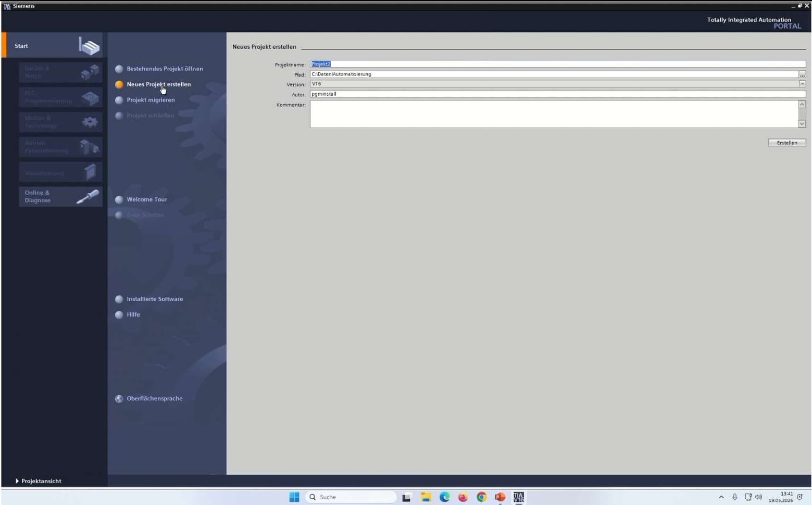Click Bestehendes Projekt öffnen
The image size is (812, 505).
165,69
